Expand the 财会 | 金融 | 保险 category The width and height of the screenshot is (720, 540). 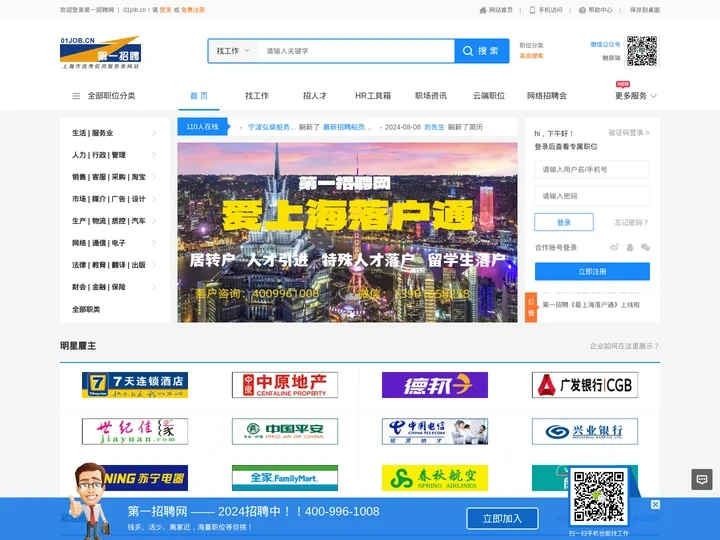point(114,287)
